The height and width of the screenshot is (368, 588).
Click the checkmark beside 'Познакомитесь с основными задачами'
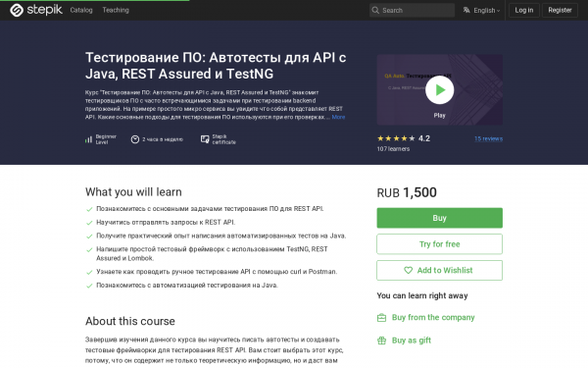89,209
